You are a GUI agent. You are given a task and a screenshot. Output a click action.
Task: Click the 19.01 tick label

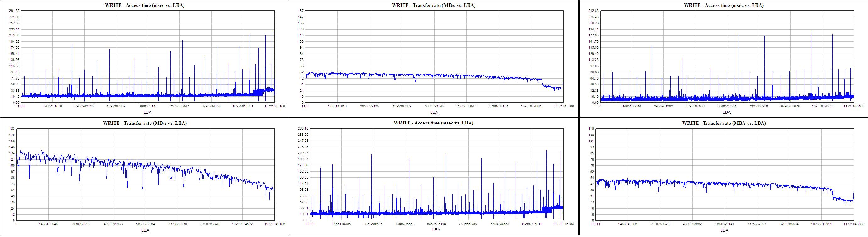pyautogui.click(x=304, y=214)
